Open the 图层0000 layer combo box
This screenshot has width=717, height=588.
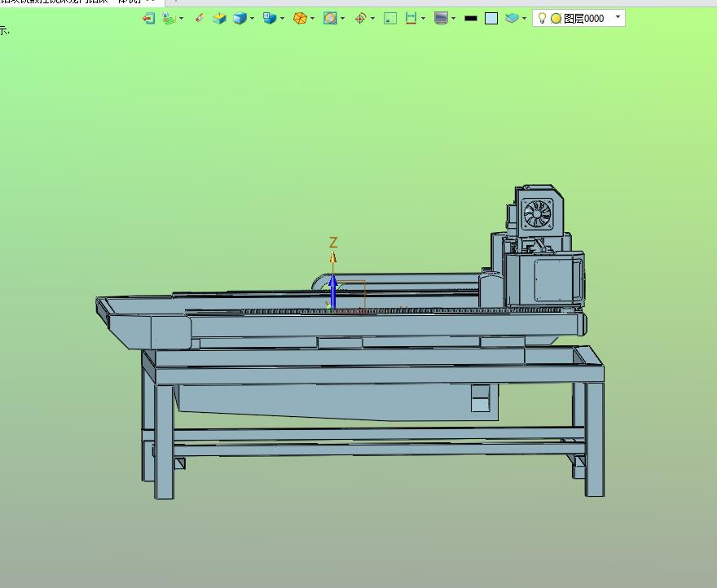click(x=579, y=18)
